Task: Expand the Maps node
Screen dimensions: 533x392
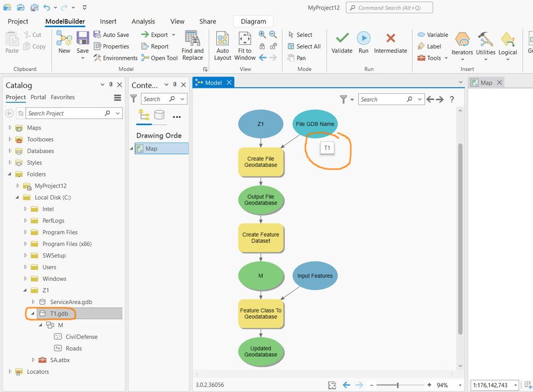Action: coord(10,127)
